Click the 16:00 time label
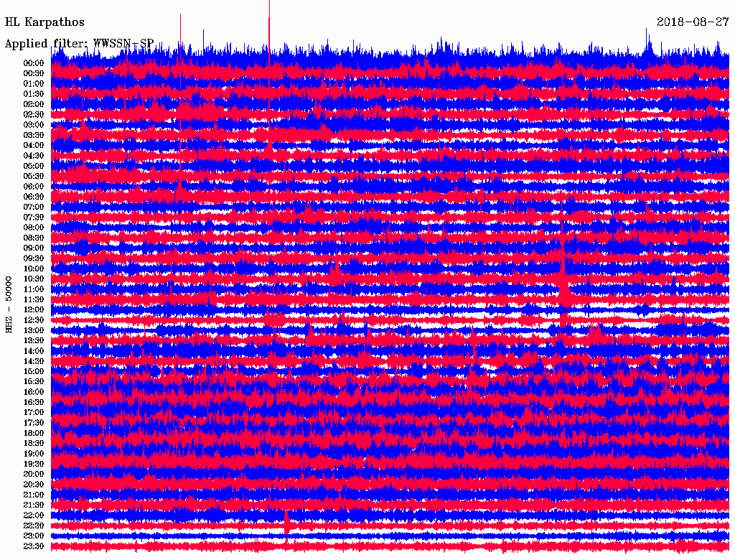This screenshot has height=560, width=735. pos(34,392)
